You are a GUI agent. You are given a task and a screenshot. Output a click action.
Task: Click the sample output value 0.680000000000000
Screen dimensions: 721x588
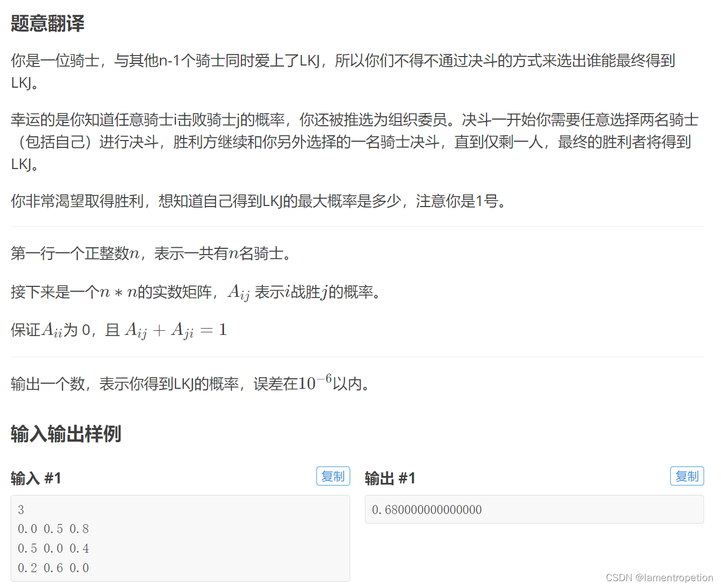click(427, 510)
